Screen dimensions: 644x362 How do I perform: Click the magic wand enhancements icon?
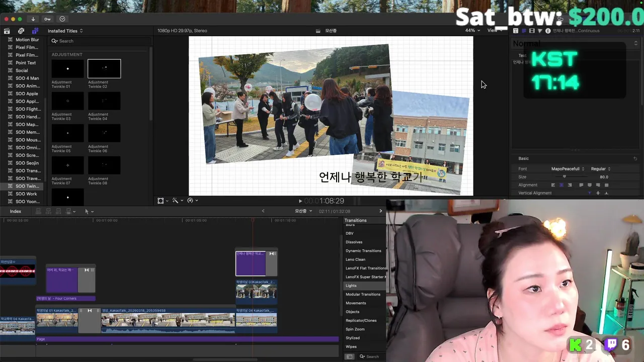175,200
